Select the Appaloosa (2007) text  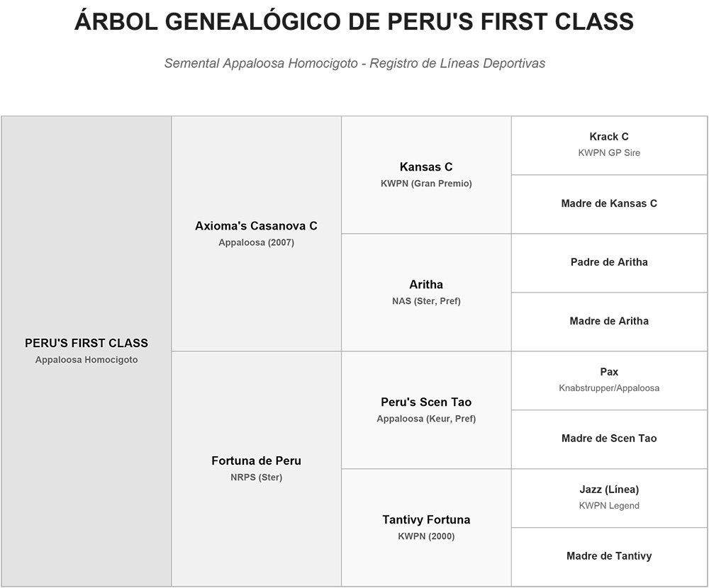[257, 242]
